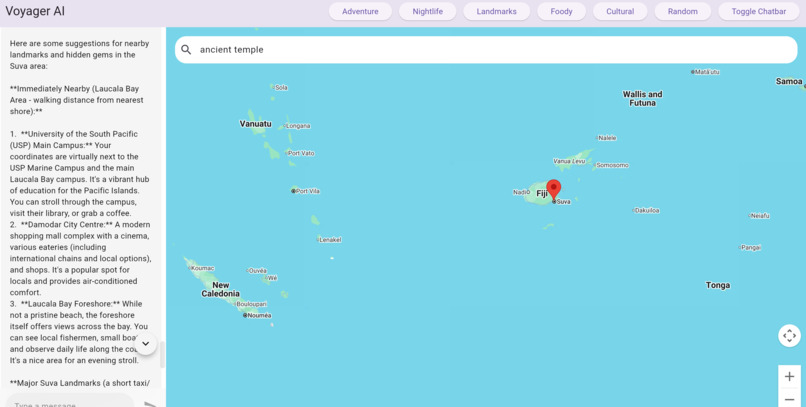Click the Lenakel town label
Image resolution: width=806 pixels, height=407 pixels.
click(x=329, y=240)
